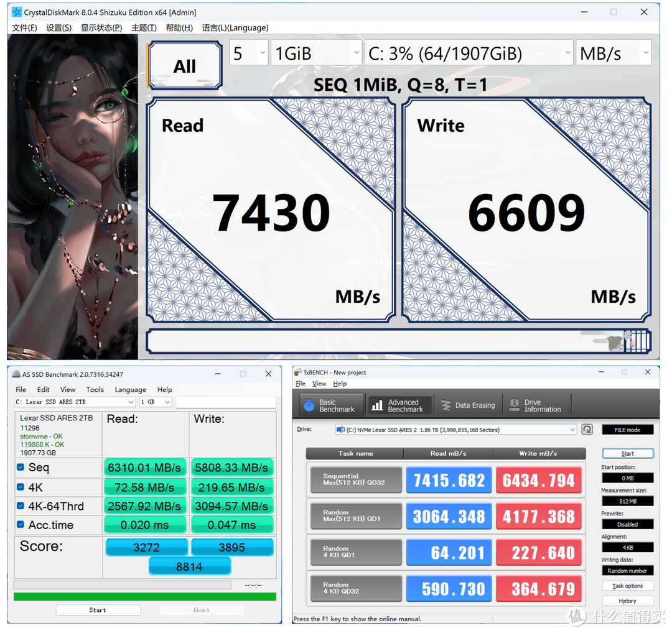Refresh the drive list in TxBENCH
Viewport: 672px width, 633px height.
point(587,429)
